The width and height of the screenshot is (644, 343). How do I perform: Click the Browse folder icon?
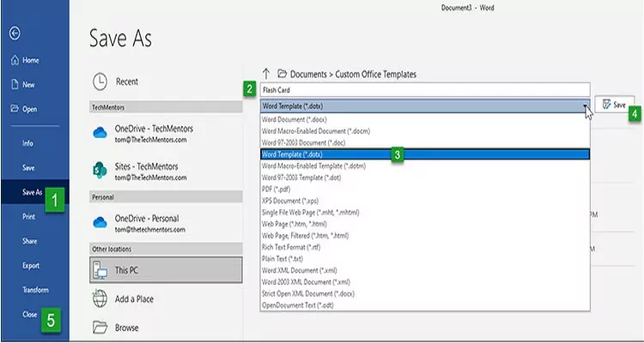(x=100, y=328)
